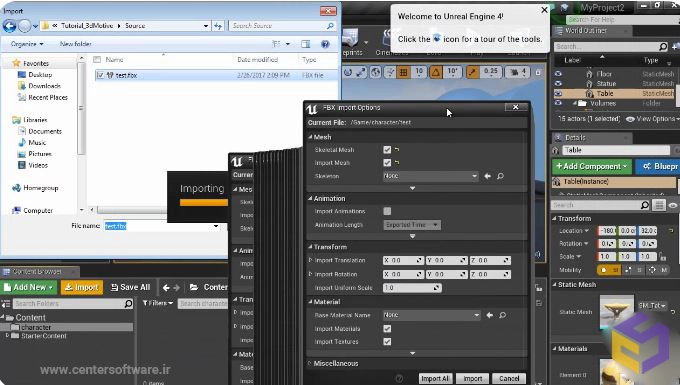Collapse the Volumes folder in World Outliner
680x385 pixels.
[574, 103]
